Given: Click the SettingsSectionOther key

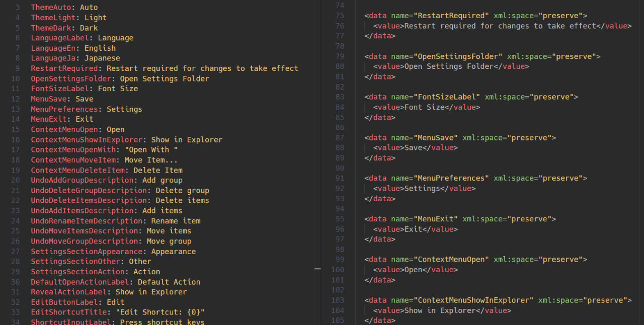Looking at the screenshot, I should (75, 262).
